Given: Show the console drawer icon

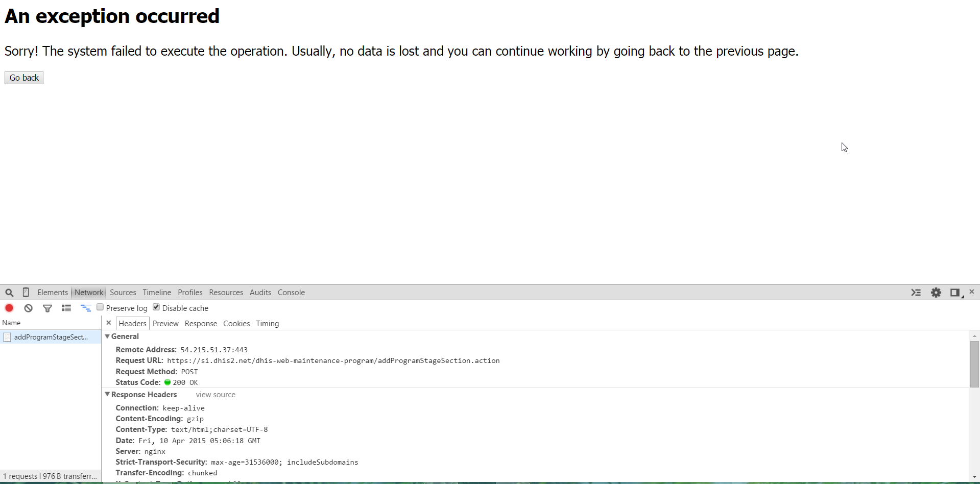Looking at the screenshot, I should [916, 293].
